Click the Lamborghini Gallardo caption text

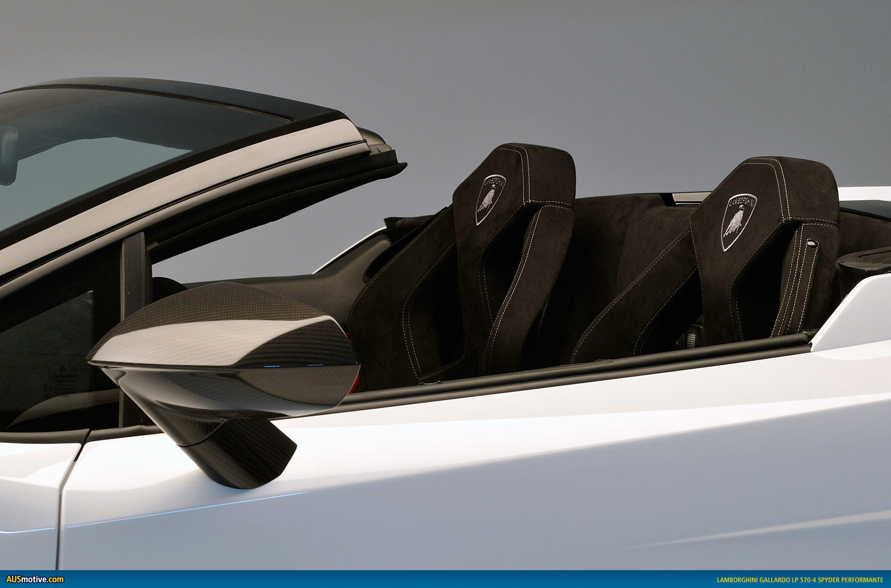click(800, 580)
